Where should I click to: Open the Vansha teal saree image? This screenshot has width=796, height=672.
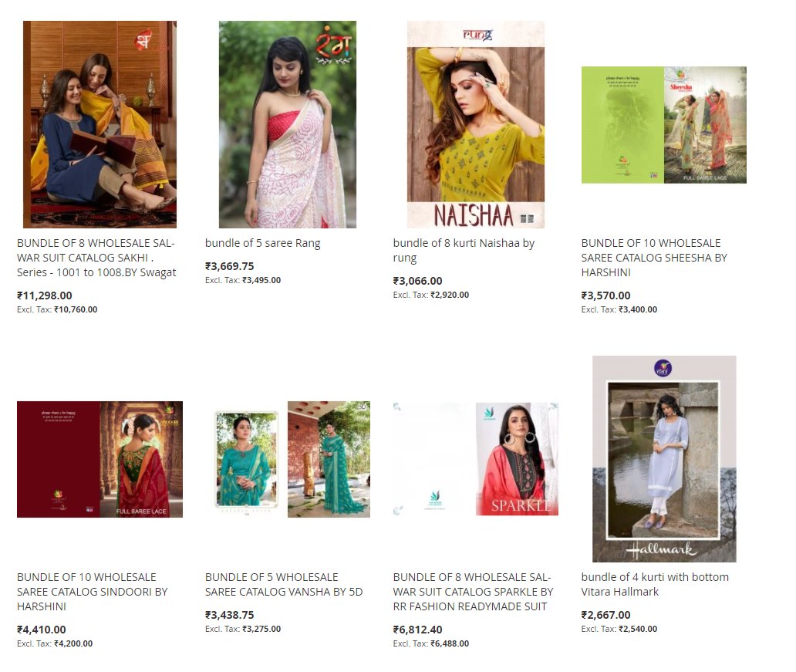288,459
